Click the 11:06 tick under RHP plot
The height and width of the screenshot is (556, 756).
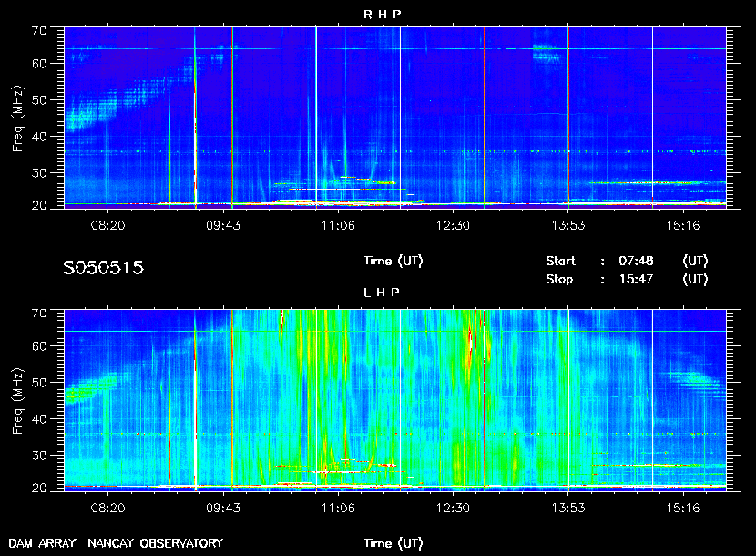(338, 225)
